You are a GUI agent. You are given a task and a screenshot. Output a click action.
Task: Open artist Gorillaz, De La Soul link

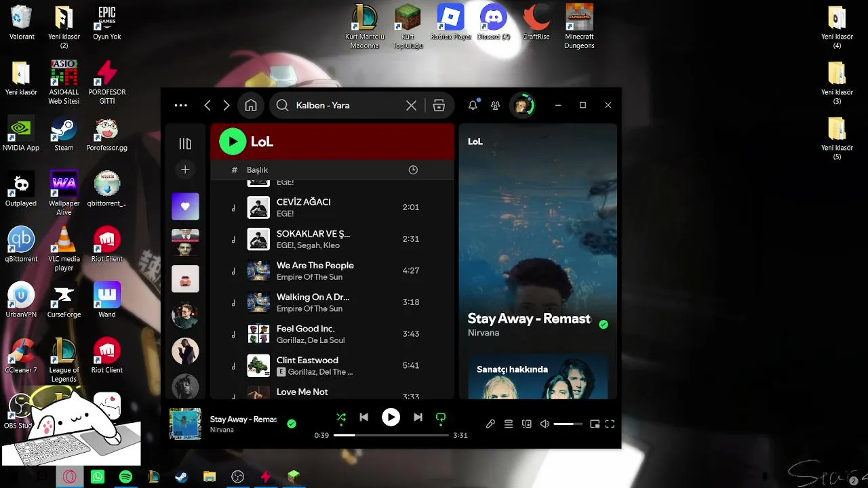pos(311,340)
